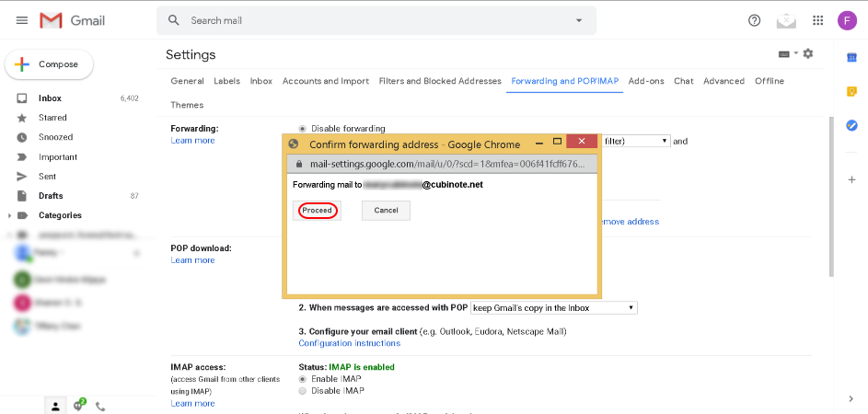The image size is (868, 414).
Task: Switch to the Add-ons tab
Action: [x=646, y=81]
